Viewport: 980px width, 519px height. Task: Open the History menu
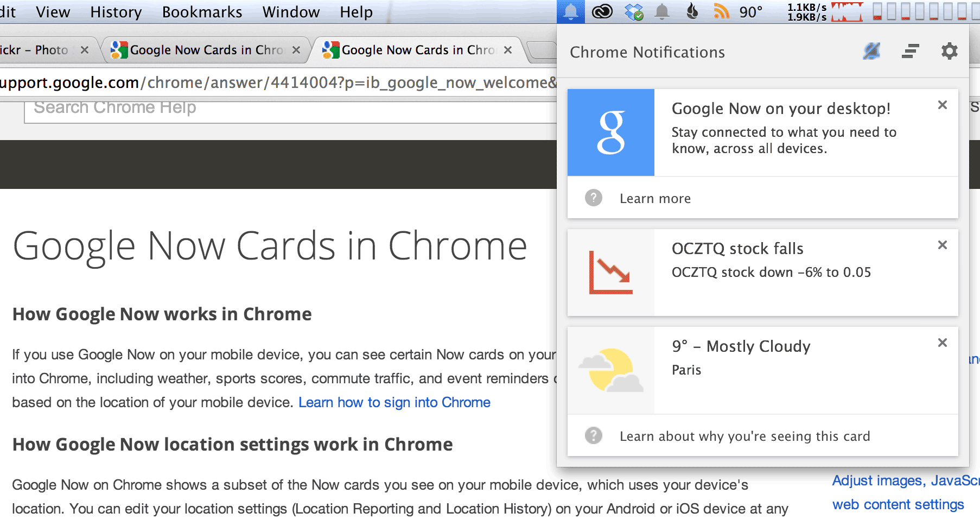tap(116, 12)
